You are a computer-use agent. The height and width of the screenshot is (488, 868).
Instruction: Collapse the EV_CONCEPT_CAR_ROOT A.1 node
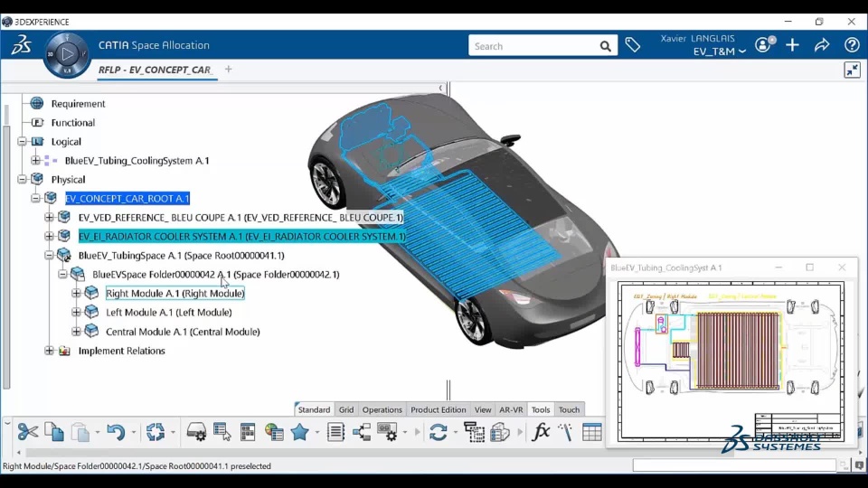point(36,198)
